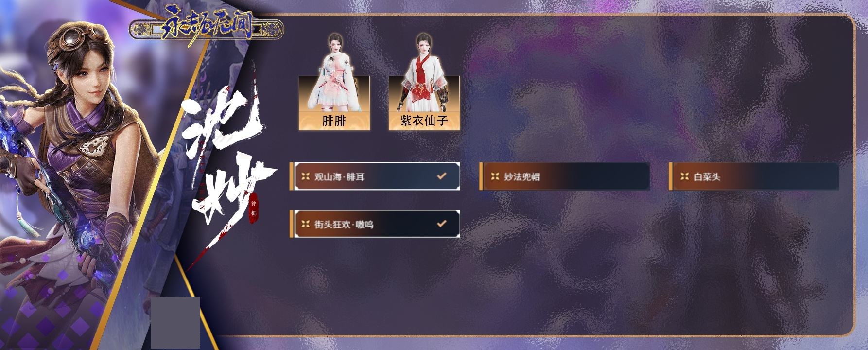Uncheck the checkmark on 观山海·腓耳
The height and width of the screenshot is (350, 868).
441,176
